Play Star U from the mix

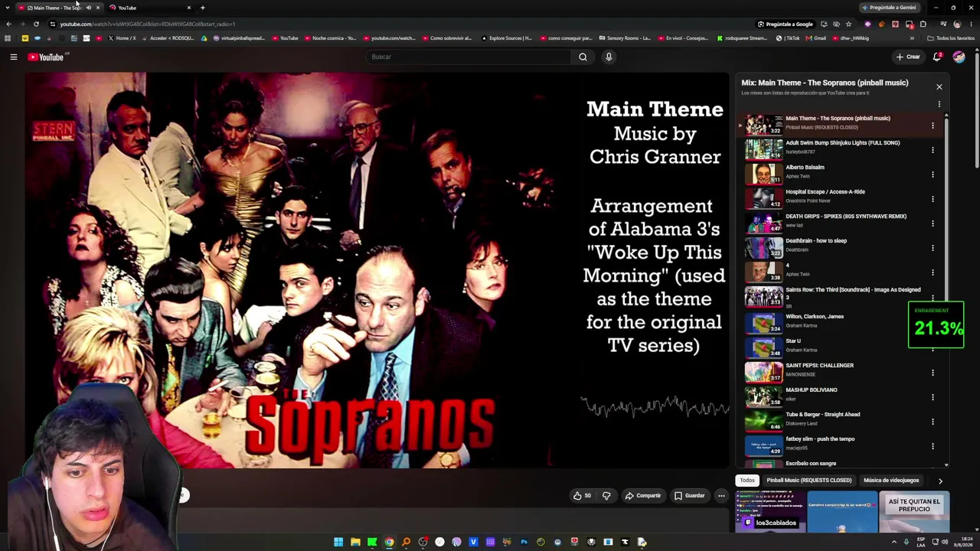tap(838, 347)
